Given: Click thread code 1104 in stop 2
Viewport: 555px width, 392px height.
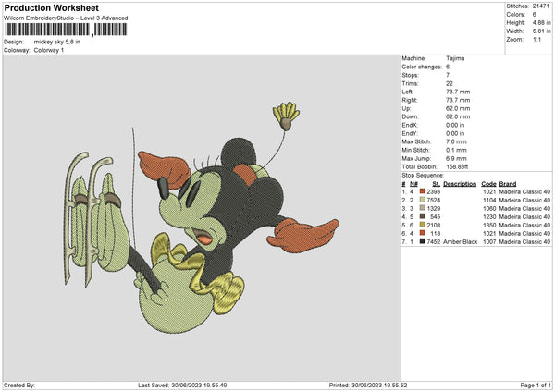Looking at the screenshot, I should coord(489,201).
